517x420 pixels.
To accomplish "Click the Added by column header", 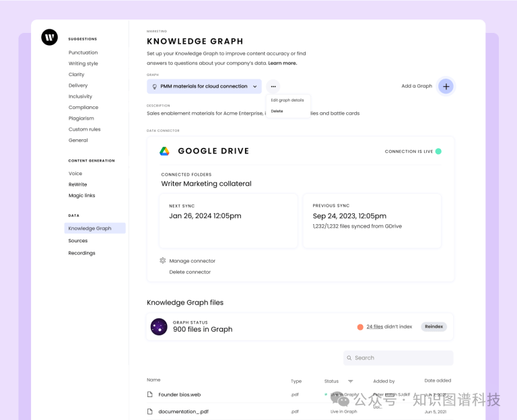I will pyautogui.click(x=384, y=381).
